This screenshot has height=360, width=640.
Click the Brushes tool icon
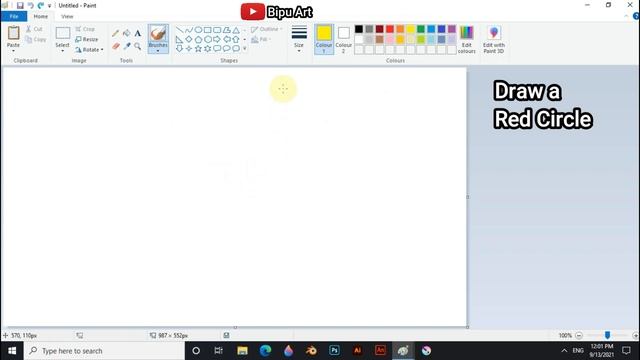click(x=158, y=33)
